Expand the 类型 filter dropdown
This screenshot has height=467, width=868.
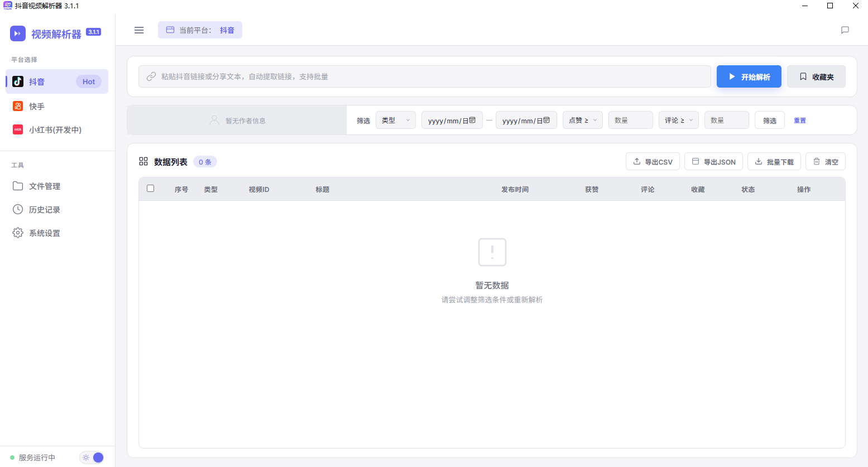point(396,120)
